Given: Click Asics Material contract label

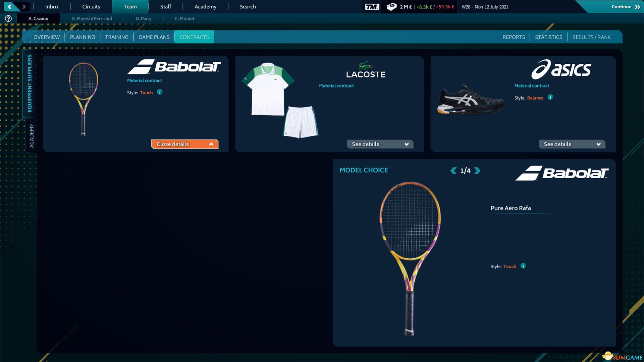Looking at the screenshot, I should [x=532, y=86].
